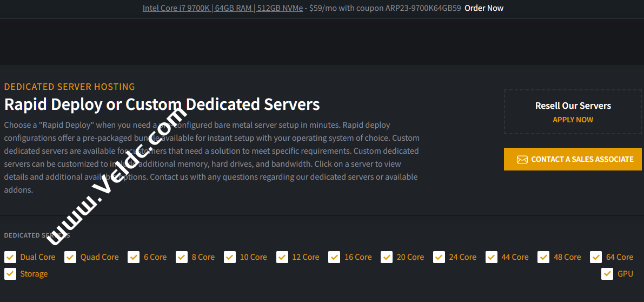Disable the 44 Core filter
Screen dimensions: 644x302
(491, 257)
